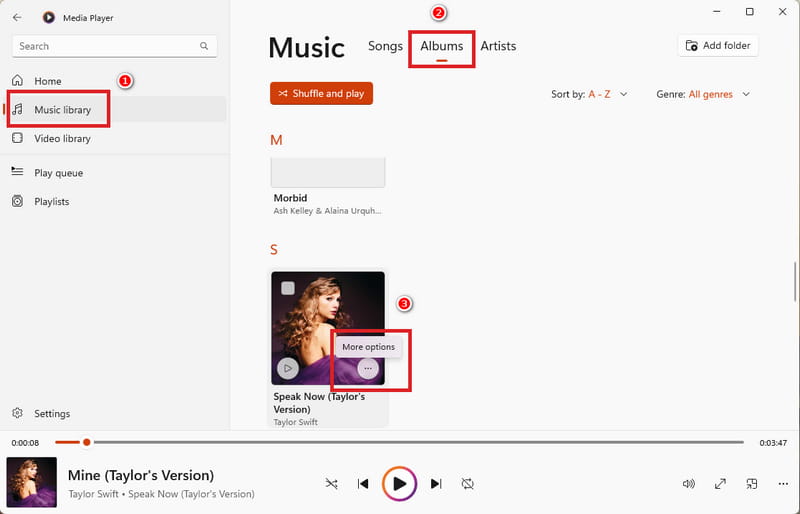Click the now playing album art thumbnail
Image resolution: width=800 pixels, height=514 pixels.
[x=32, y=482]
